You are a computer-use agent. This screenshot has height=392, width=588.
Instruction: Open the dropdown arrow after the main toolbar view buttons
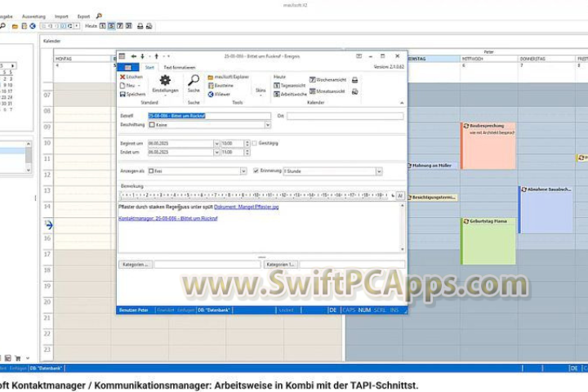77,26
